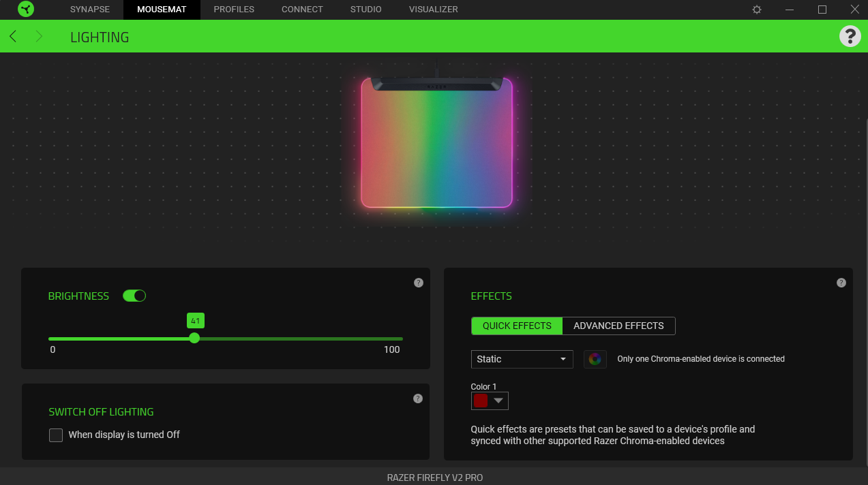Click the 'Razer Firefly V2 Pro' device name
This screenshot has height=485, width=868.
435,478
